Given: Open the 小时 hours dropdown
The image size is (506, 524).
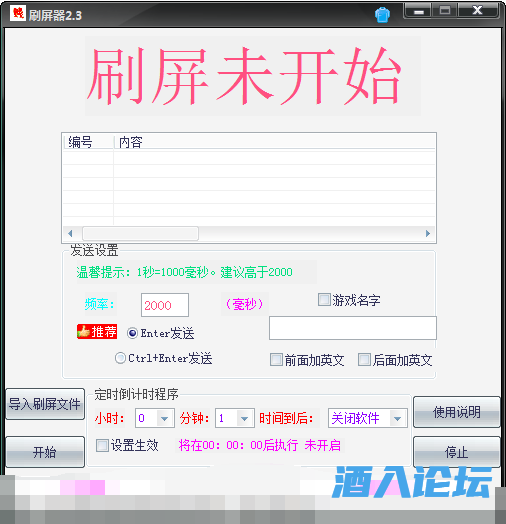Looking at the screenshot, I should pyautogui.click(x=164, y=418).
